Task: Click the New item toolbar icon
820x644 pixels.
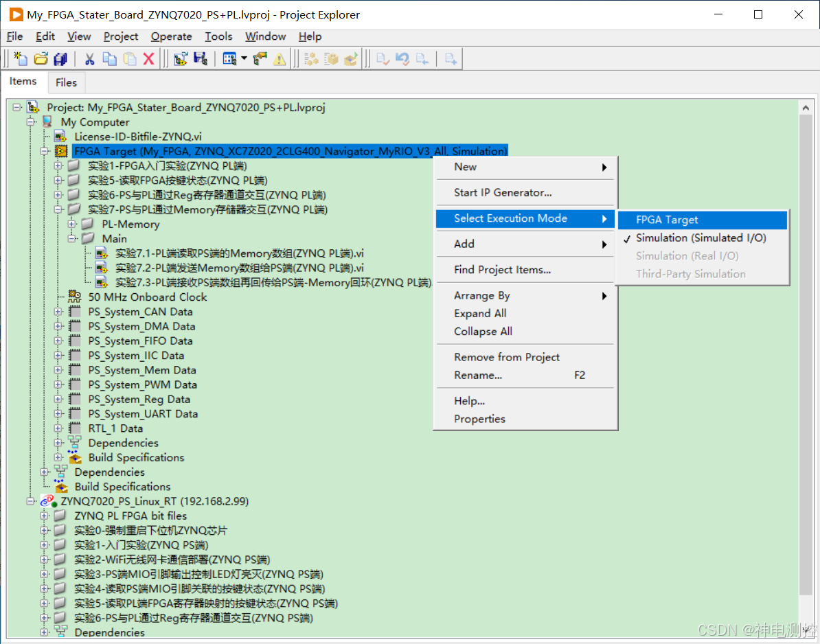Action: (x=21, y=58)
